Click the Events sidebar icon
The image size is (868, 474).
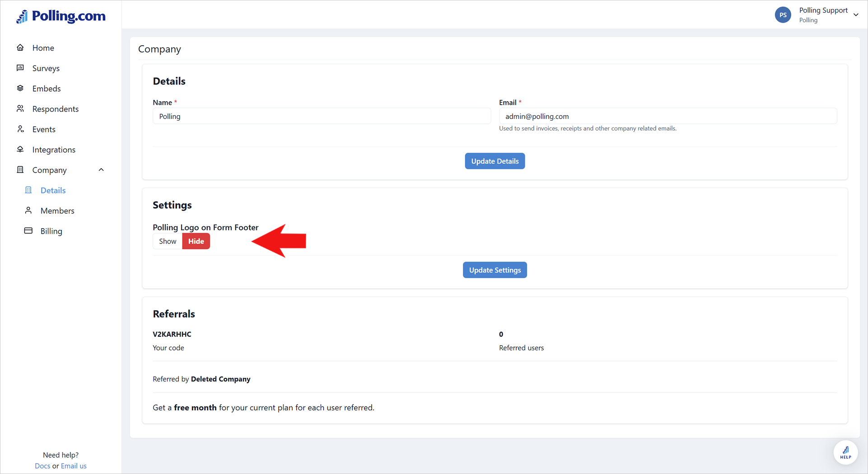point(20,129)
